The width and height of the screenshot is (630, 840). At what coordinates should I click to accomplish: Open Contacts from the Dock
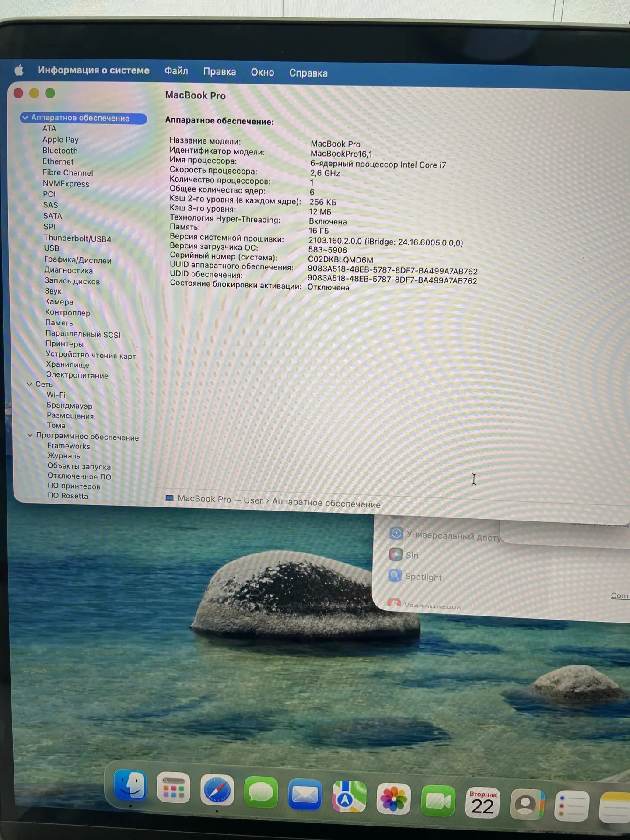[x=527, y=804]
